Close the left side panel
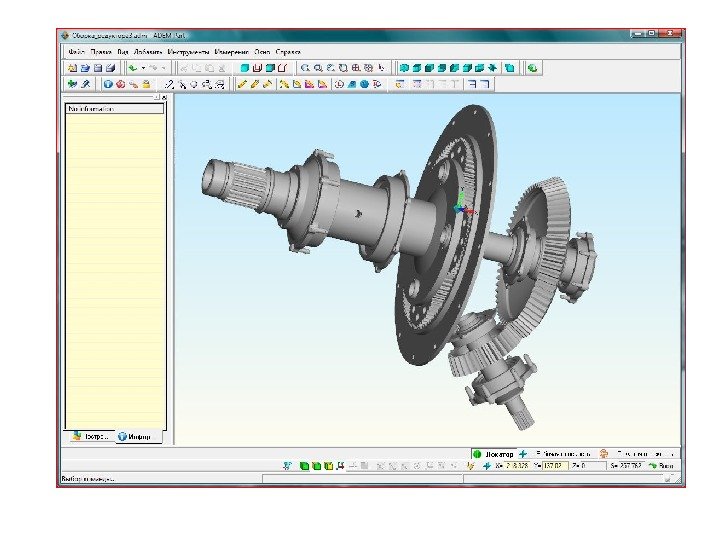The height and width of the screenshot is (540, 720). (164, 97)
